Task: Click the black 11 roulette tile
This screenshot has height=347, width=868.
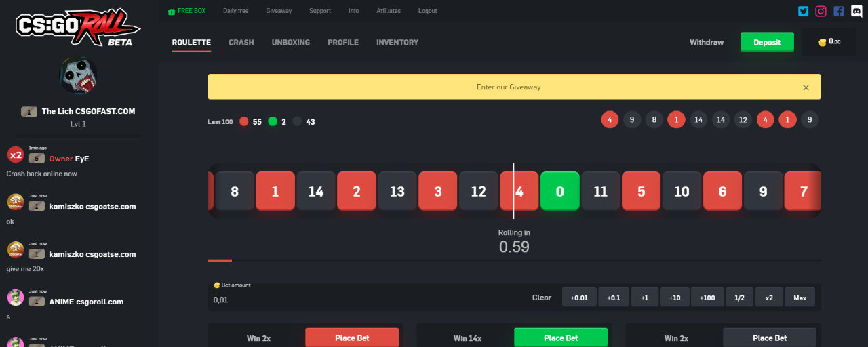Action: click(600, 191)
